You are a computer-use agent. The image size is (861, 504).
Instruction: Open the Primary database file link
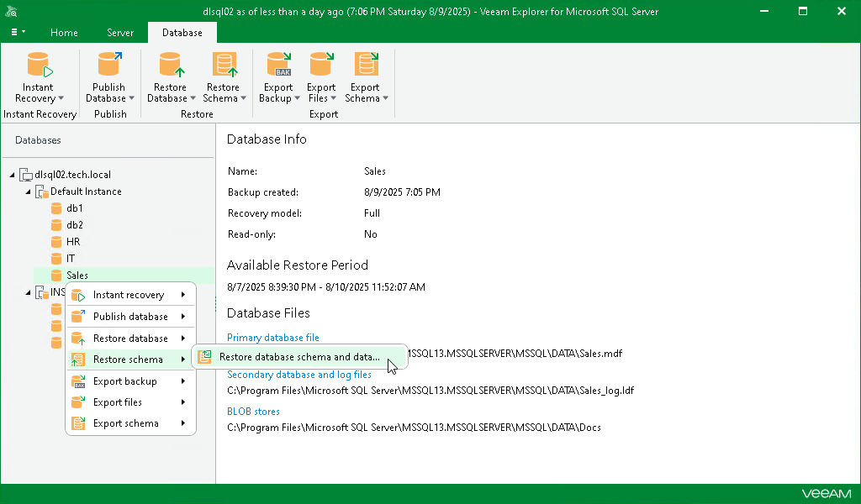tap(272, 337)
